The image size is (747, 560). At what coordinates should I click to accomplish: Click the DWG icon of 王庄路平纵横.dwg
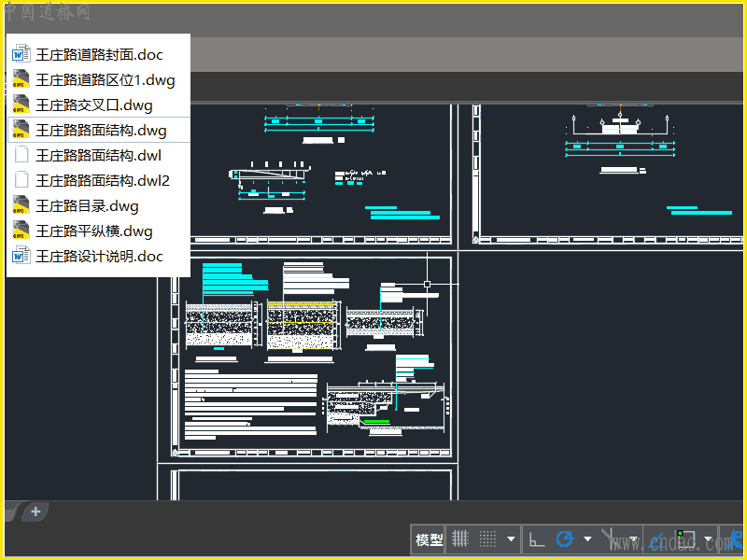tap(21, 231)
